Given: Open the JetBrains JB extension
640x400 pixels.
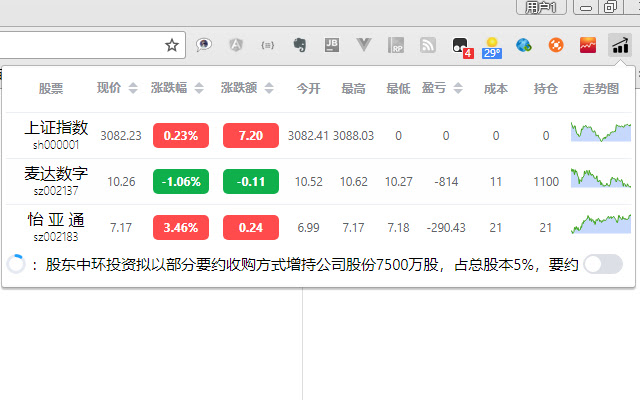Looking at the screenshot, I should pyautogui.click(x=332, y=45).
